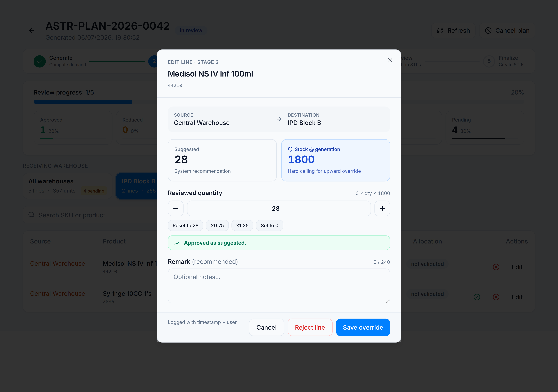
Task: Click the reviewed quantity input field
Action: [279, 208]
